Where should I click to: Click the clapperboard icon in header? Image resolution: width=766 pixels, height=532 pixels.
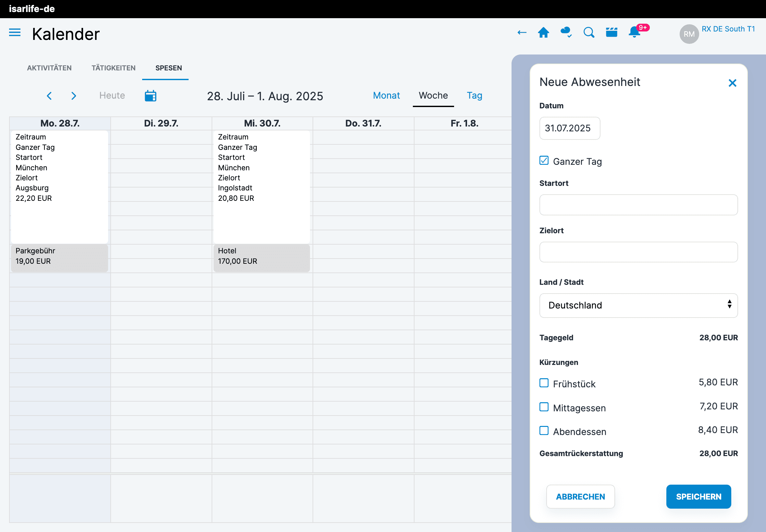(612, 33)
